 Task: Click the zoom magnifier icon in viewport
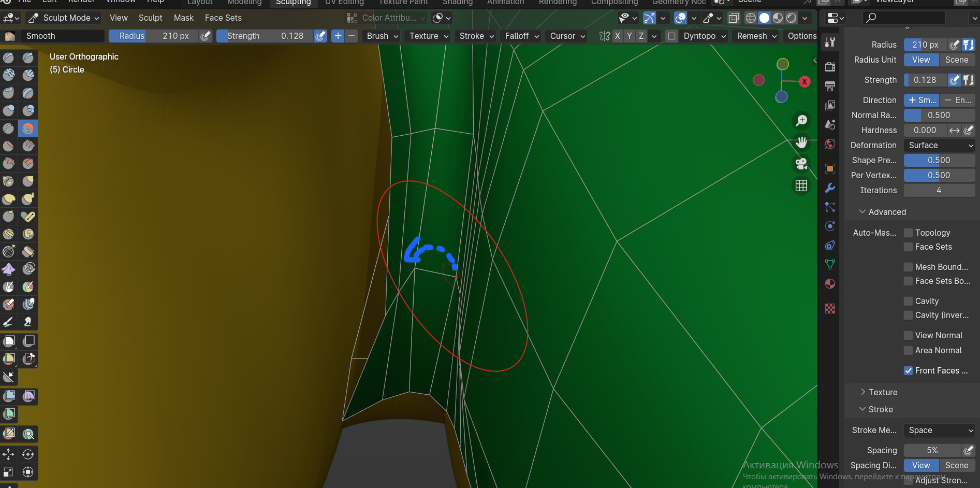pyautogui.click(x=801, y=121)
